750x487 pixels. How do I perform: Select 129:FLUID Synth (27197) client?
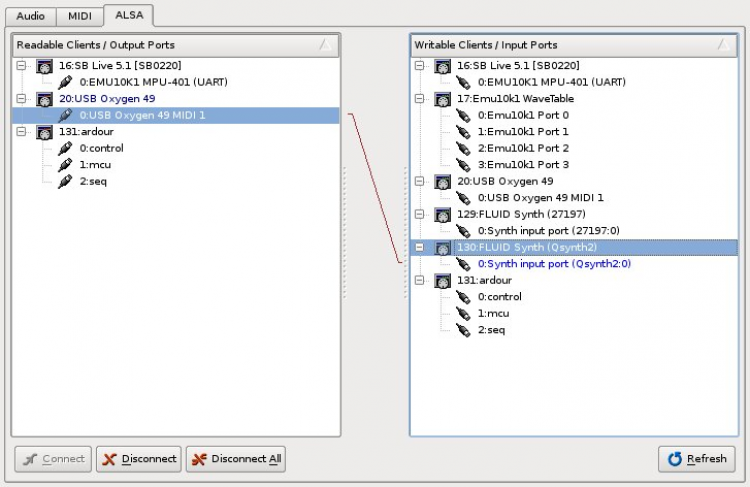pyautogui.click(x=521, y=214)
